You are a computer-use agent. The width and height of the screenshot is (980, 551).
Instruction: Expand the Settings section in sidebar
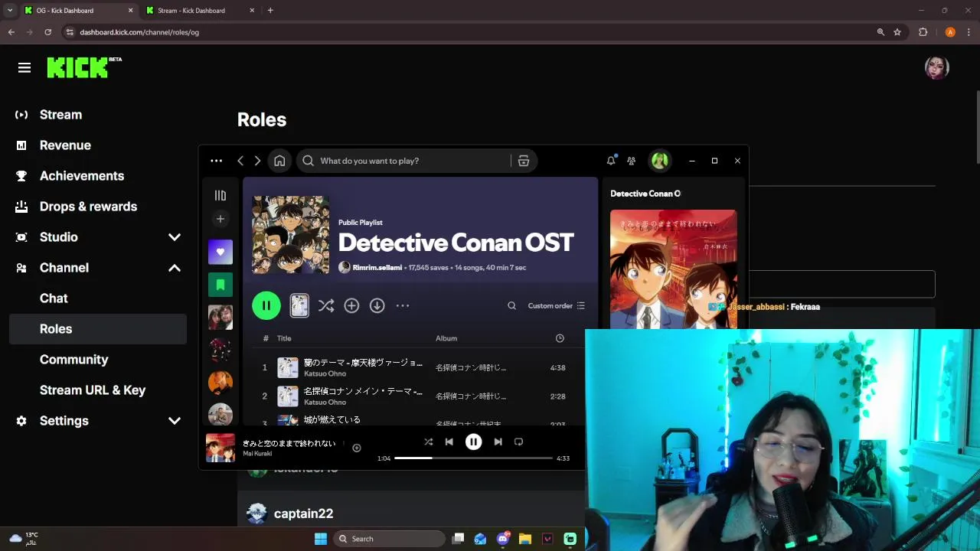coord(175,421)
